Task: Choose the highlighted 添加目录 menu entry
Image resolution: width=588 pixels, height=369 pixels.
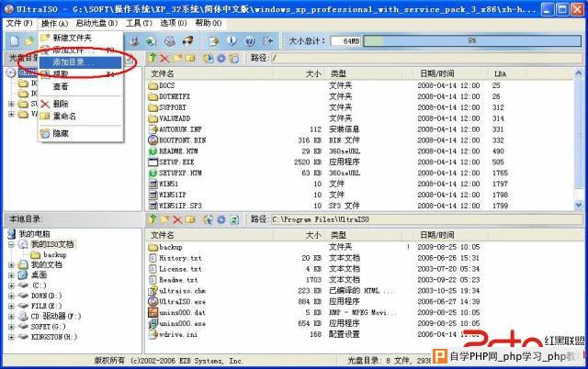Action: [x=81, y=62]
